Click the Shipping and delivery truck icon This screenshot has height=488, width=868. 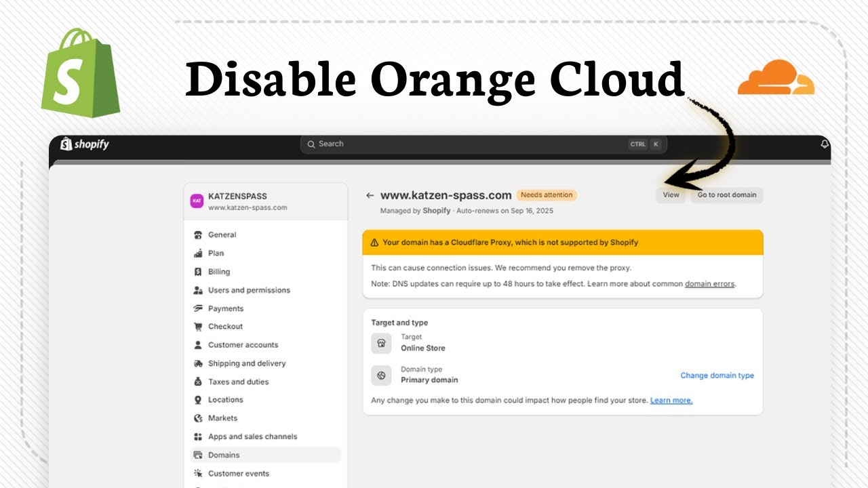coord(198,363)
